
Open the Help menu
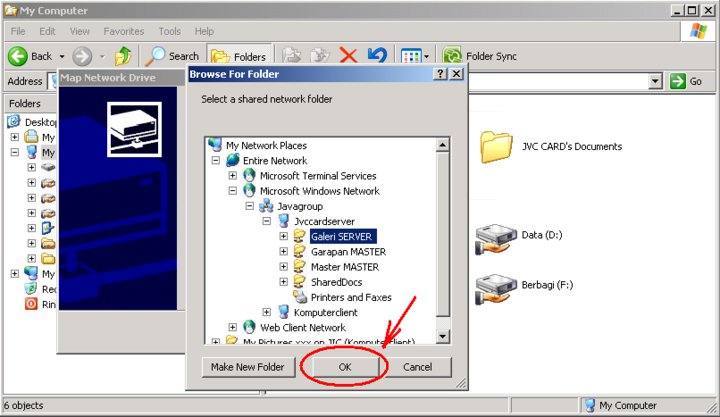coord(204,31)
